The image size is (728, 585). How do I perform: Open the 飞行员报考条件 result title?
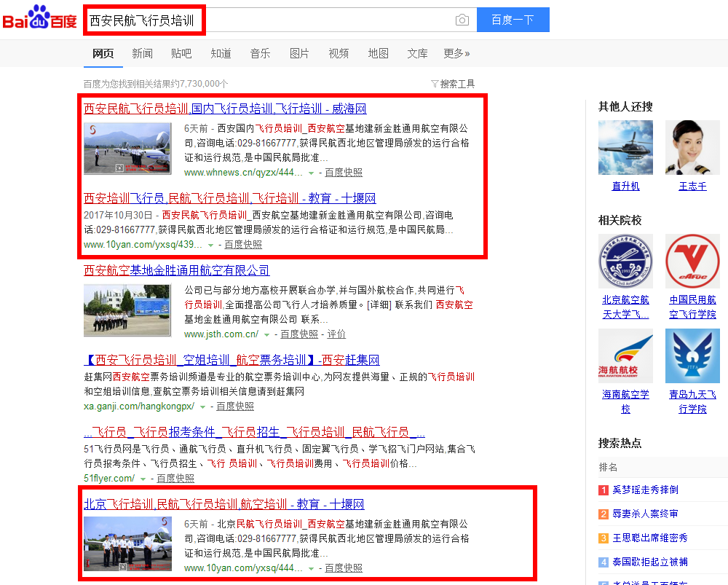tap(254, 432)
